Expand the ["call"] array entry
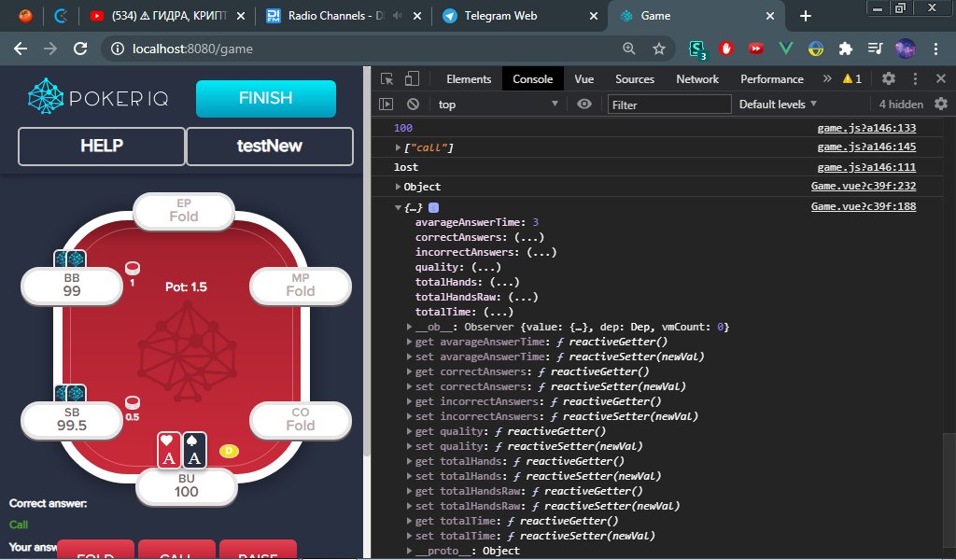This screenshot has height=560, width=956. [x=398, y=147]
